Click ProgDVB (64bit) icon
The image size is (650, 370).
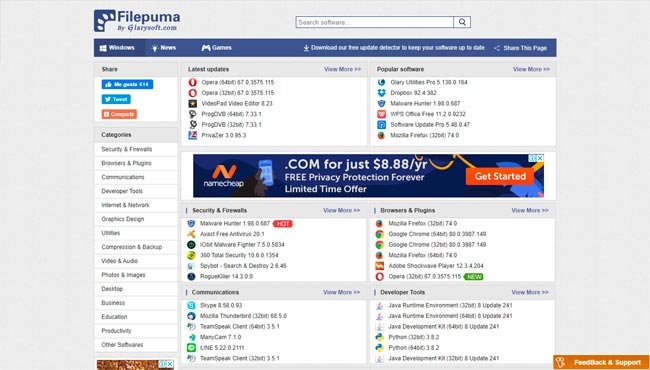(x=192, y=114)
